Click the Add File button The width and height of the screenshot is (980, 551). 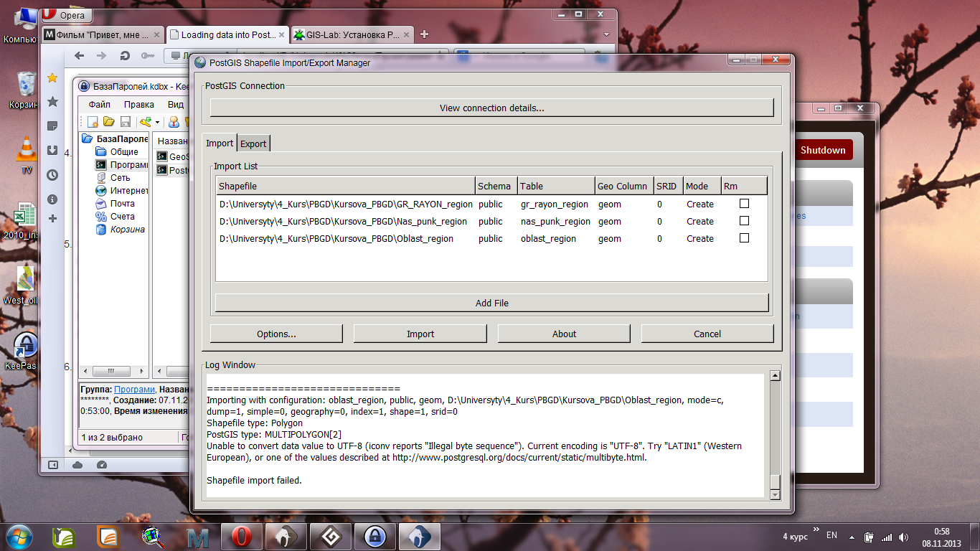pos(491,303)
